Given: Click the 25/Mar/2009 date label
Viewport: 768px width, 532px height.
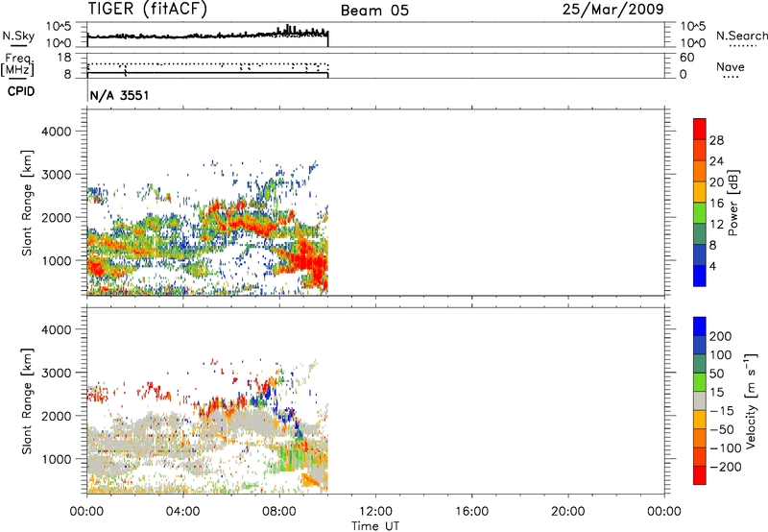Looking at the screenshot, I should (x=612, y=10).
